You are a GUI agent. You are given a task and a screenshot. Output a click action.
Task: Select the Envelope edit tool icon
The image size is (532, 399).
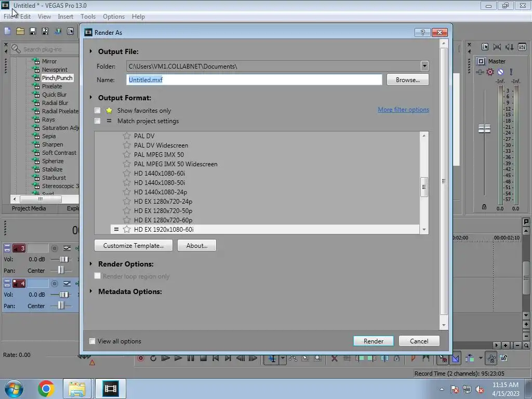(x=293, y=358)
